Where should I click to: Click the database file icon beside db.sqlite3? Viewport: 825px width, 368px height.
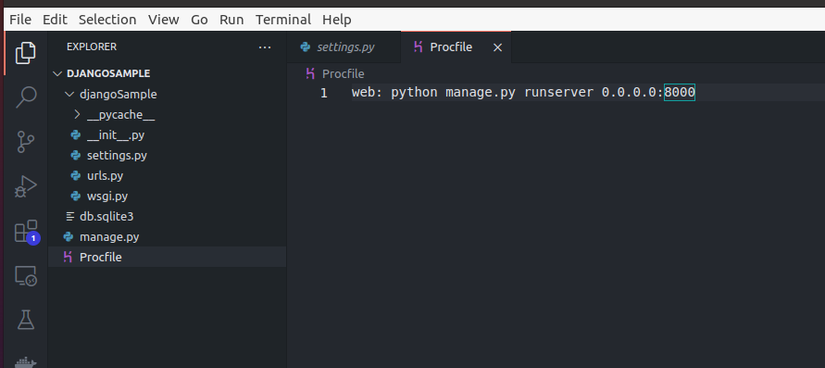point(69,216)
